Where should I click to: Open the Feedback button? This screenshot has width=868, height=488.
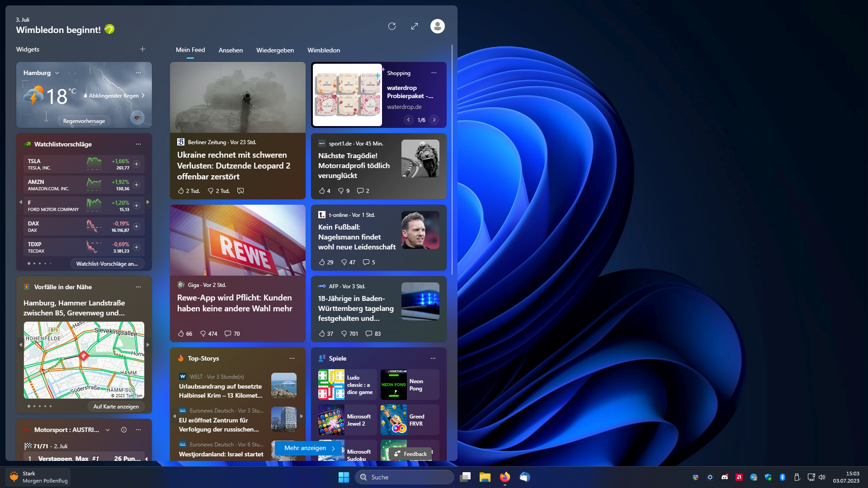pyautogui.click(x=410, y=454)
